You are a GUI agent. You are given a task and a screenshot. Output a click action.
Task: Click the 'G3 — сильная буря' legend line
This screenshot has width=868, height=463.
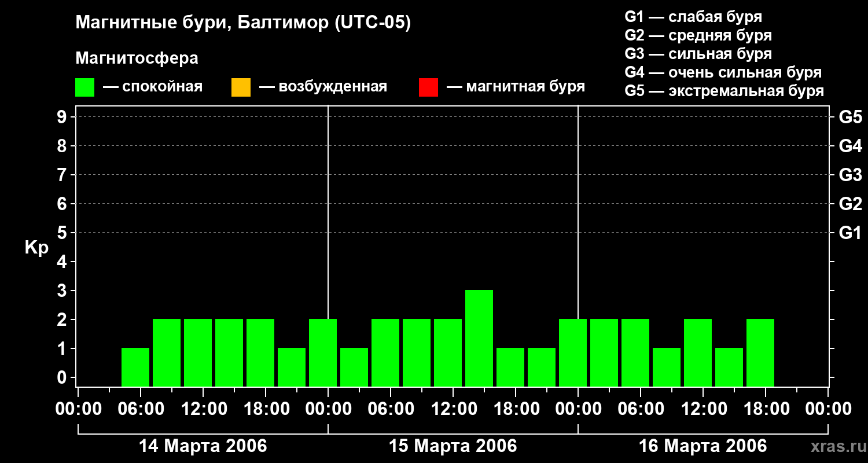pyautogui.click(x=698, y=54)
